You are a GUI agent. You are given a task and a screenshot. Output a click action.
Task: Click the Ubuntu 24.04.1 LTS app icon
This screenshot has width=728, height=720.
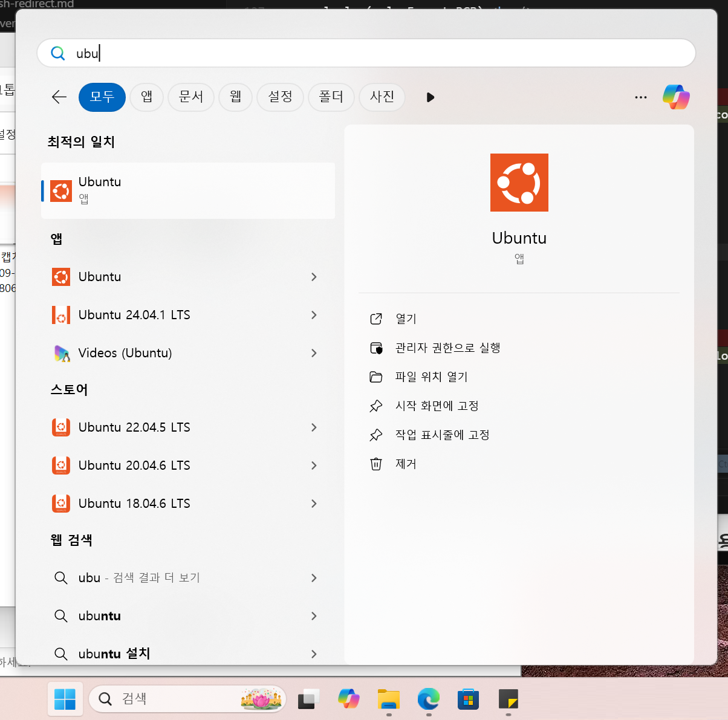click(x=61, y=315)
